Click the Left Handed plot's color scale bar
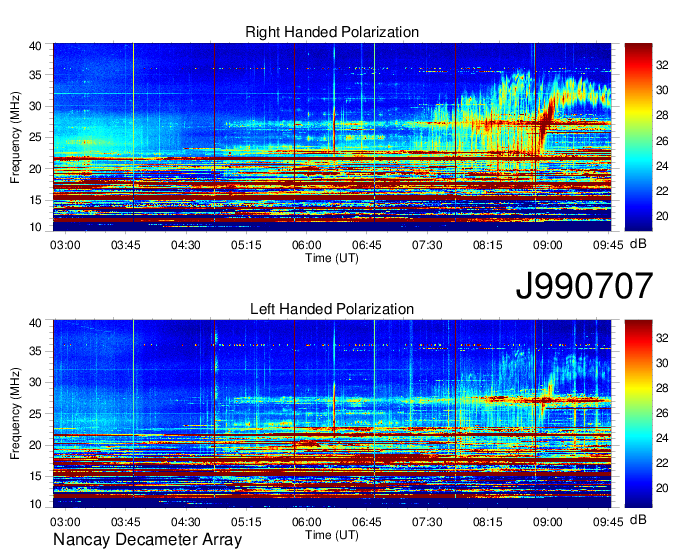Image resolution: width=680 pixels, height=552 pixels. (x=638, y=414)
